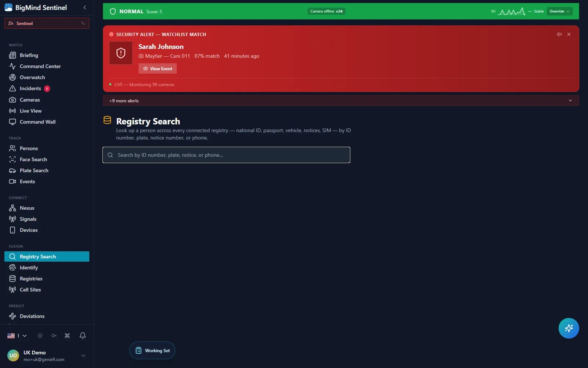
Task: Click the Persons icon in Track
Action: (12, 148)
